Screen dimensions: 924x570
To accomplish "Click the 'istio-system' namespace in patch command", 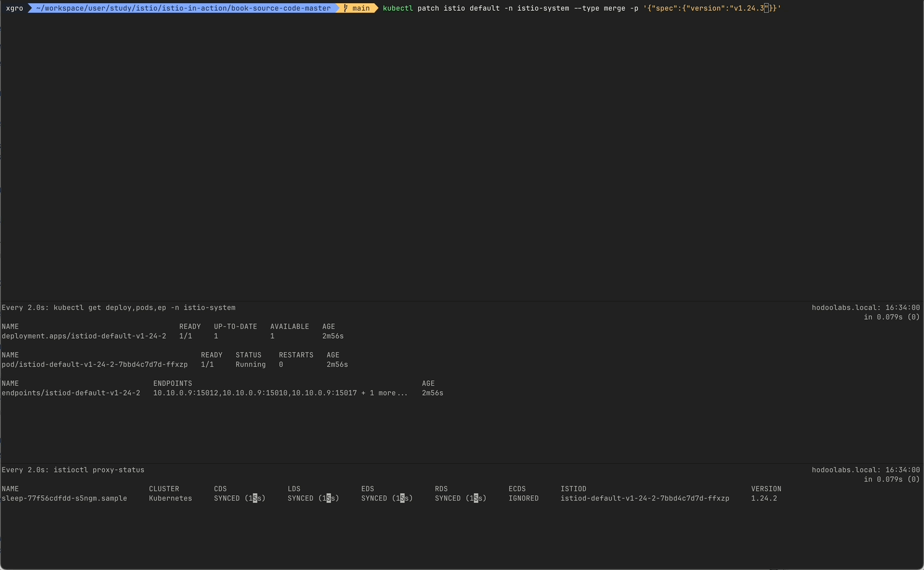I will (x=543, y=8).
